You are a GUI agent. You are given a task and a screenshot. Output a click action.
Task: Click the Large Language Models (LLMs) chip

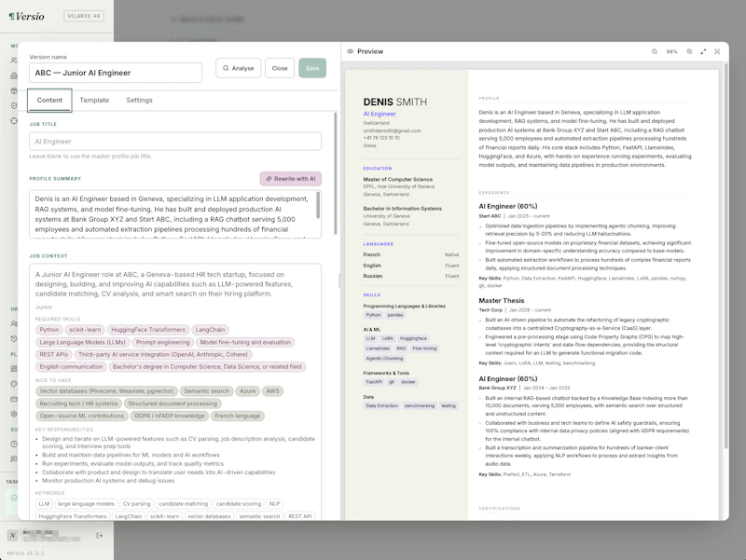tap(82, 342)
